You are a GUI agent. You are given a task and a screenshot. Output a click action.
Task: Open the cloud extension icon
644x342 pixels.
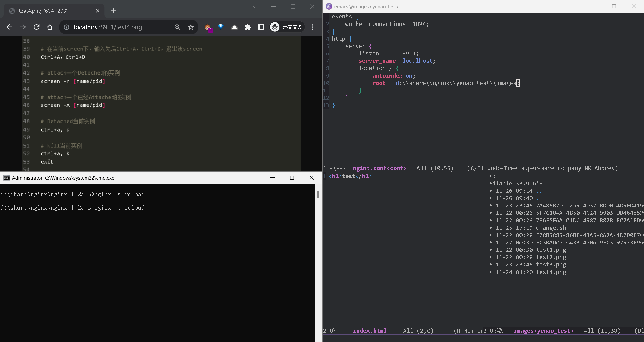coord(234,27)
